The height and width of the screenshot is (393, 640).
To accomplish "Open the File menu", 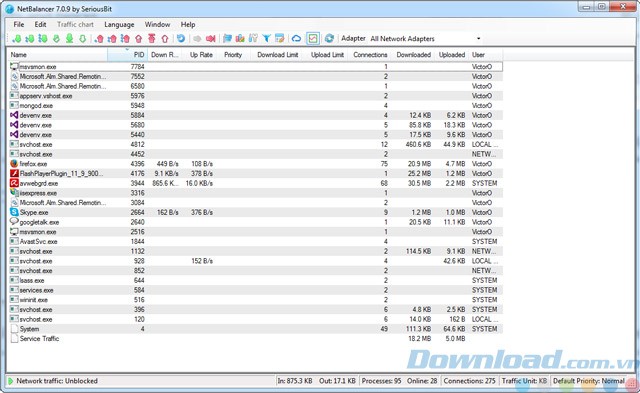I will [x=19, y=24].
